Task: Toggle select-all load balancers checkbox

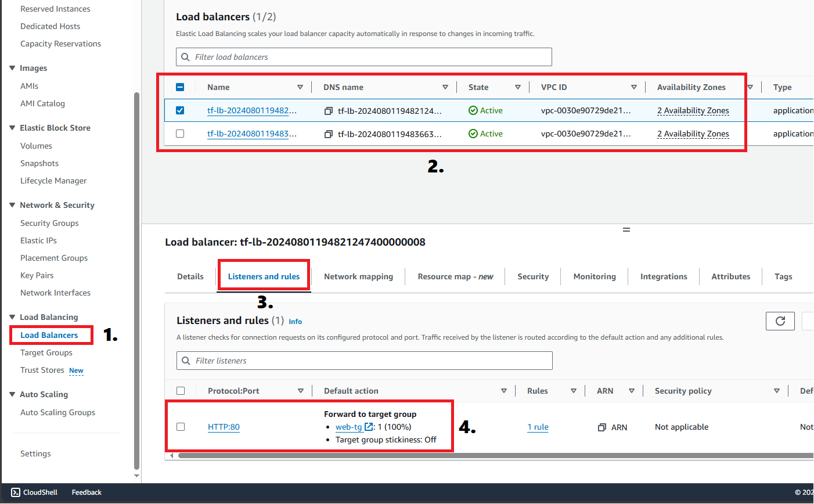Action: click(x=180, y=87)
